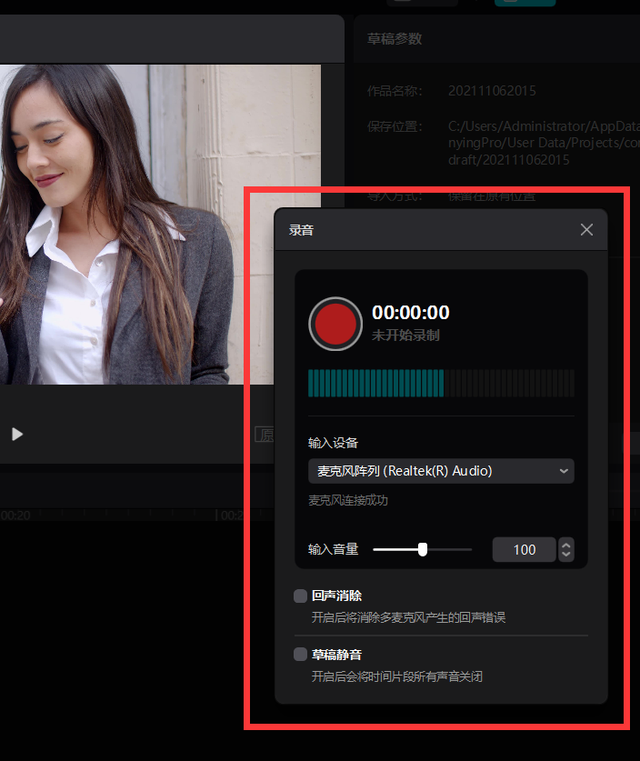Enable the 回声消除 echo cancellation checkbox
The width and height of the screenshot is (640, 761).
(300, 596)
